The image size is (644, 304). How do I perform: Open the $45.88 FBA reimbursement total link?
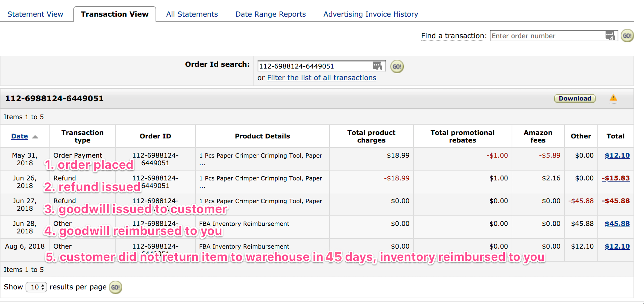pos(617,224)
